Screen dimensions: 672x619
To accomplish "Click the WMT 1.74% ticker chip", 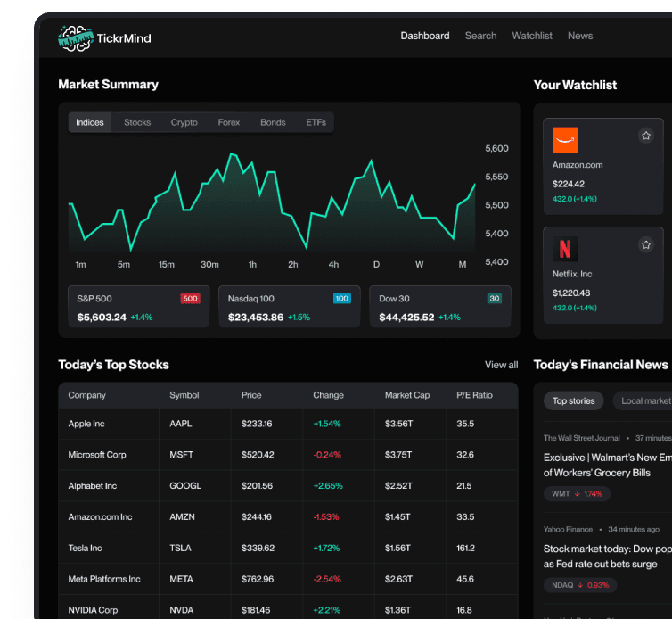I will pyautogui.click(x=577, y=494).
